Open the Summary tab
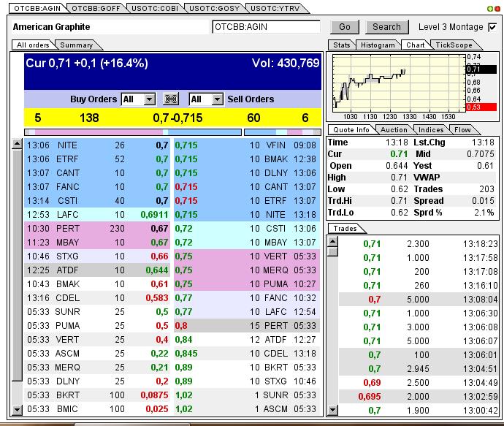 tap(76, 45)
